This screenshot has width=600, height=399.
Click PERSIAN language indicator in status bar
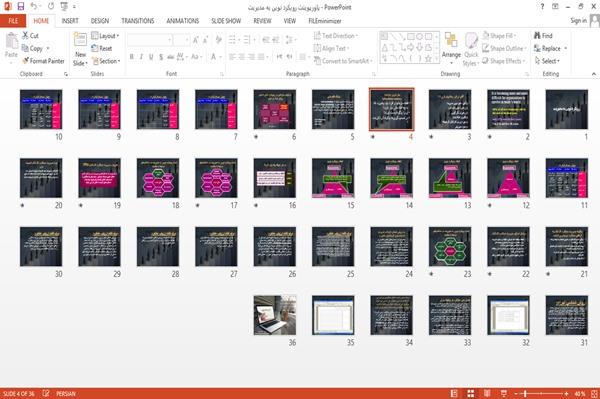[66, 393]
